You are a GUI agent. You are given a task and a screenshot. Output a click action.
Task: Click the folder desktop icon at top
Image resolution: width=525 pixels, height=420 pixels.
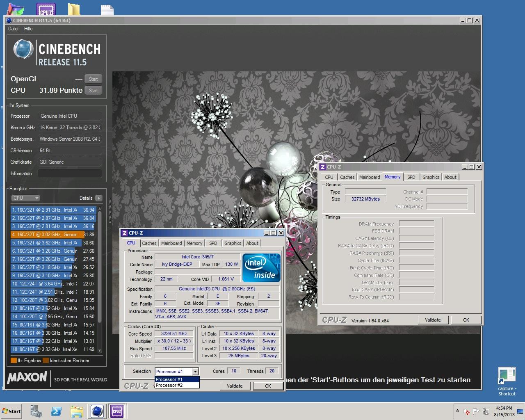tap(74, 9)
